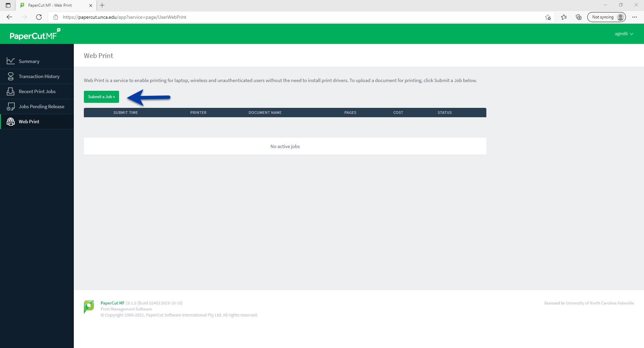Viewport: 644px width, 348px height.
Task: Click the Jobs Pending Release icon
Action: [x=11, y=107]
